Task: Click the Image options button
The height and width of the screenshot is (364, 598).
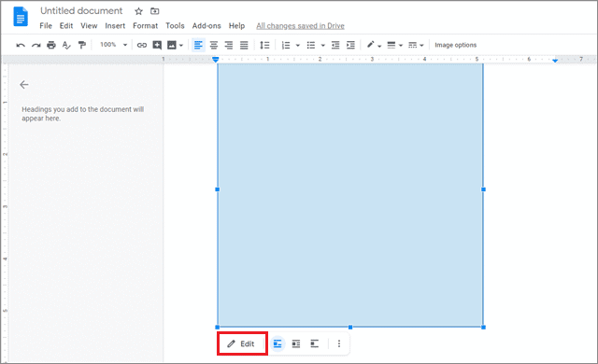Action: (x=455, y=45)
